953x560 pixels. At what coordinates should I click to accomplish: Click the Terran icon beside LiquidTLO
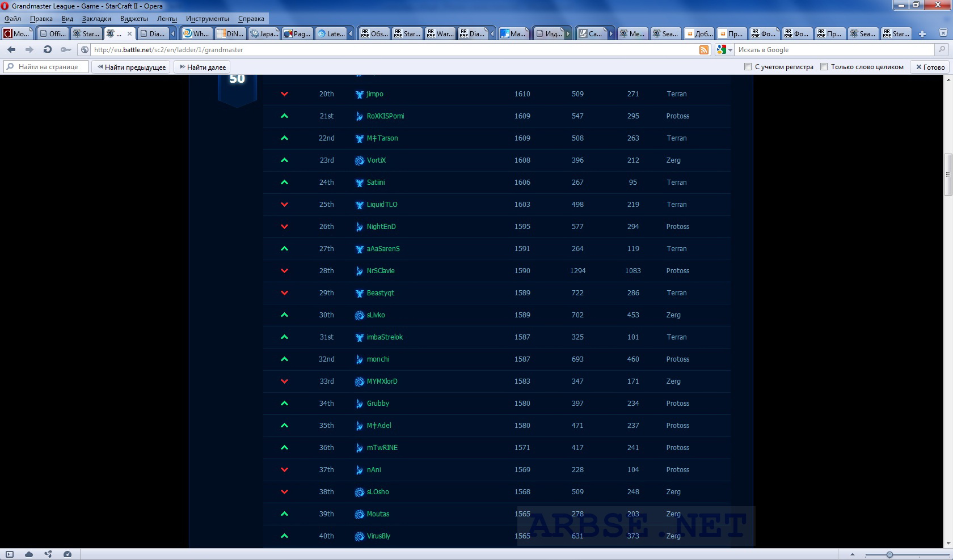359,205
